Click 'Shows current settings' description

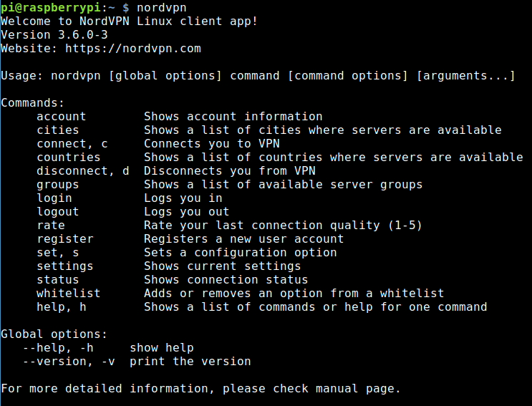tap(222, 266)
